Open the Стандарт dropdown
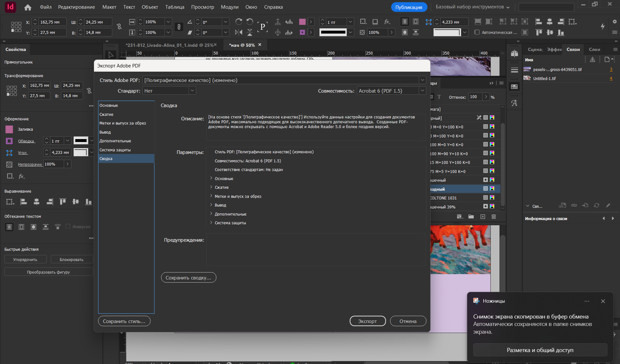620x364 pixels. pos(169,91)
